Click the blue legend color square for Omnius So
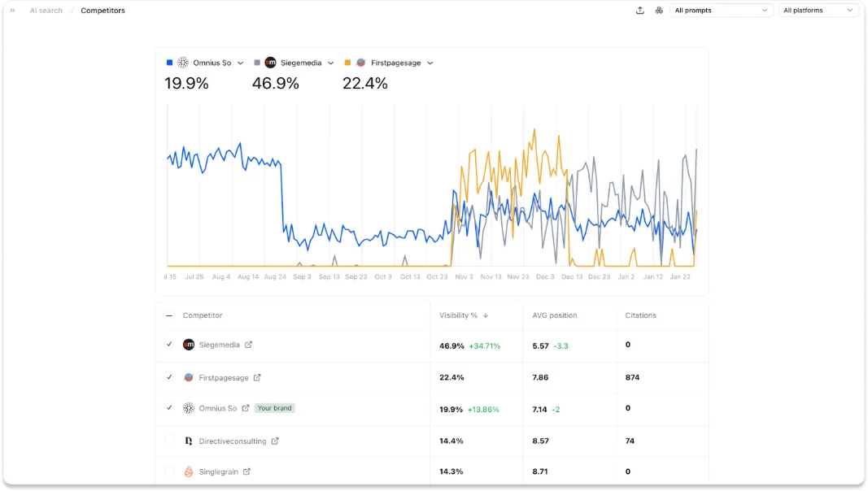This screenshot has height=491, width=868. tap(169, 62)
